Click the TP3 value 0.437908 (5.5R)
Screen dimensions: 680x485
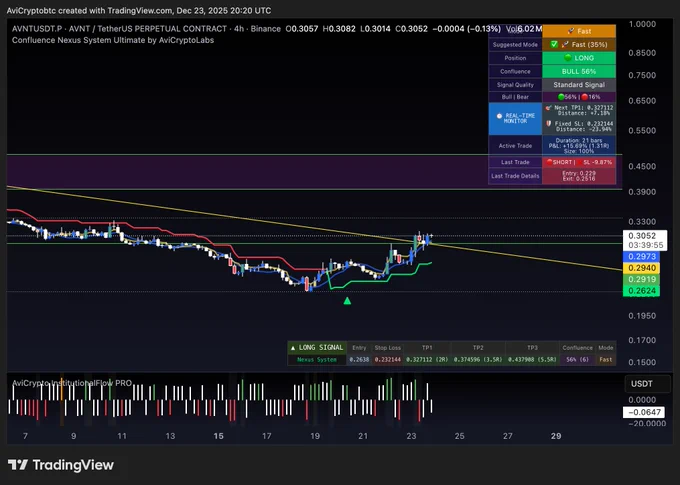tap(532, 360)
